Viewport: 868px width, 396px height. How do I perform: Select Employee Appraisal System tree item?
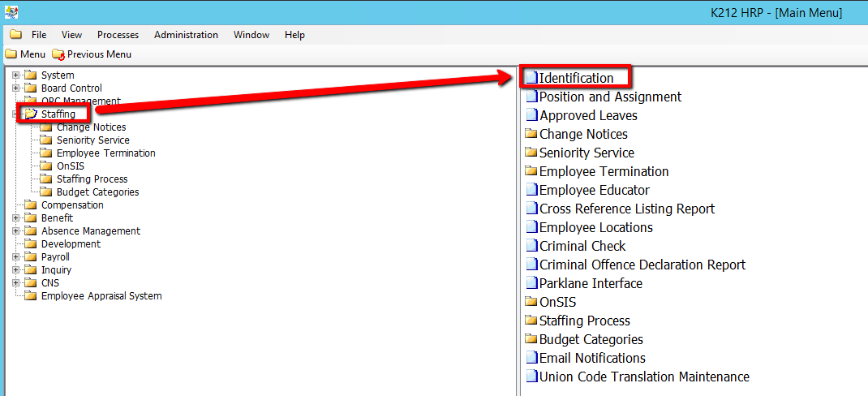(101, 296)
